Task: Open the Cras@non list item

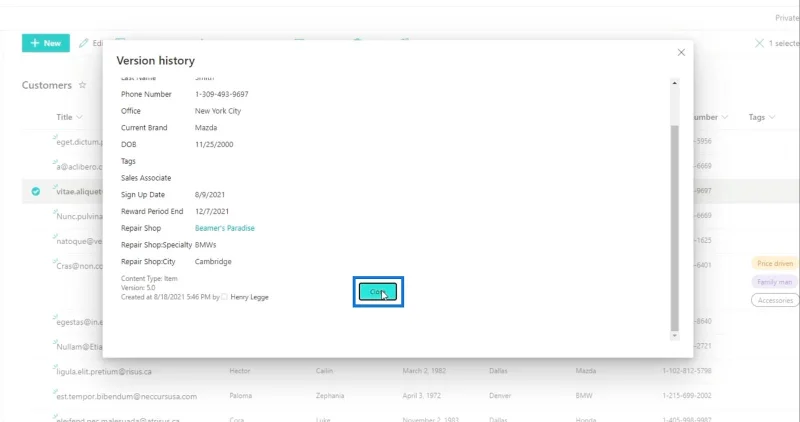Action: tap(79, 266)
